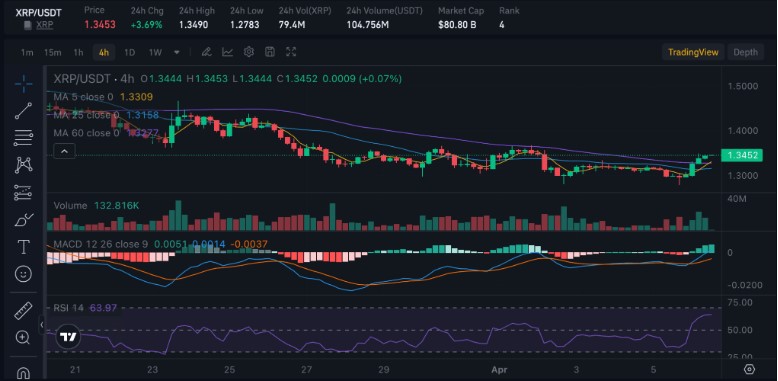
Task: Collapse the indicator legend chevron
Action: coord(65,151)
